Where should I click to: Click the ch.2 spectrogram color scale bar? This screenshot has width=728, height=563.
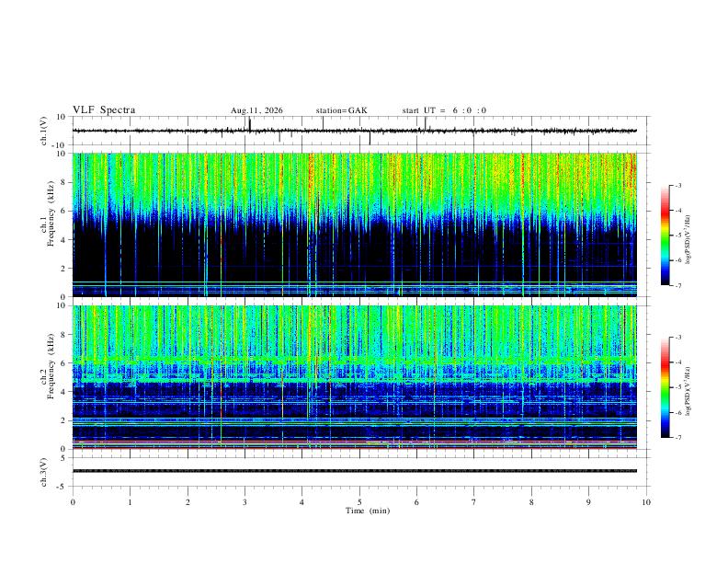(x=665, y=387)
